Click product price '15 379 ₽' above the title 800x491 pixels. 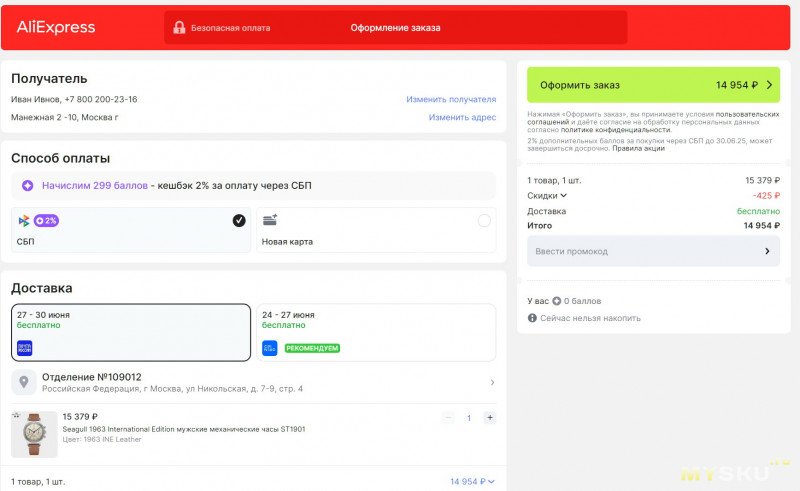click(80, 416)
